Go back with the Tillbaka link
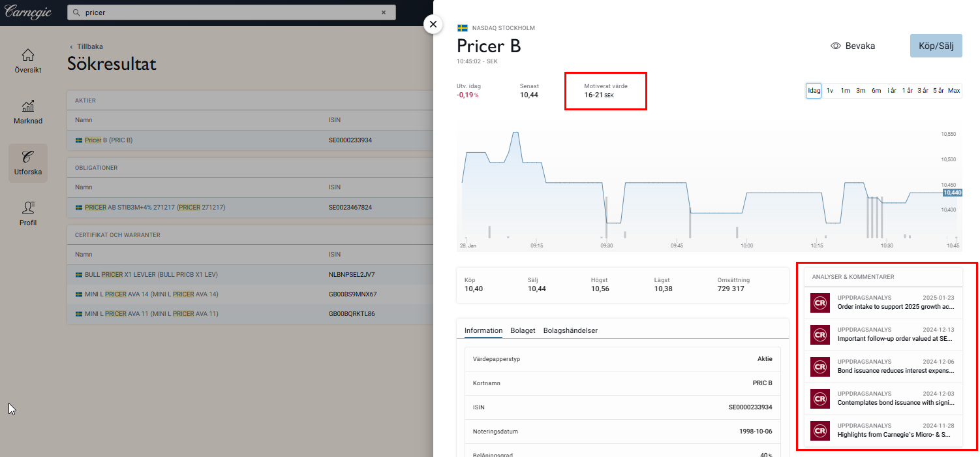This screenshot has height=457, width=980. coord(86,46)
